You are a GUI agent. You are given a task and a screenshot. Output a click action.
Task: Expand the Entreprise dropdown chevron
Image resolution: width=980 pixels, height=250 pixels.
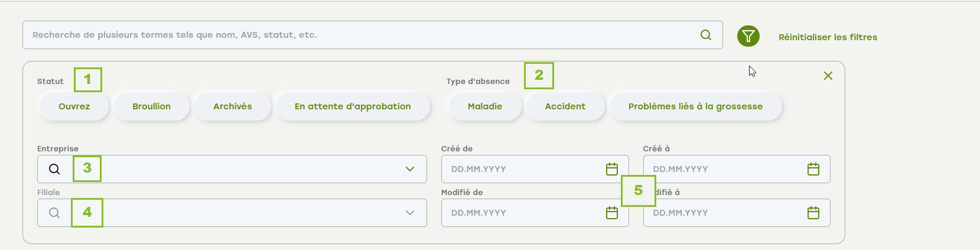[410, 169]
